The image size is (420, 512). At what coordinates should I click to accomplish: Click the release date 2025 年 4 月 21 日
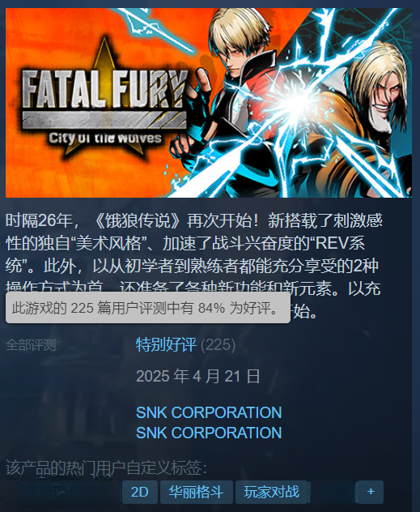(198, 376)
